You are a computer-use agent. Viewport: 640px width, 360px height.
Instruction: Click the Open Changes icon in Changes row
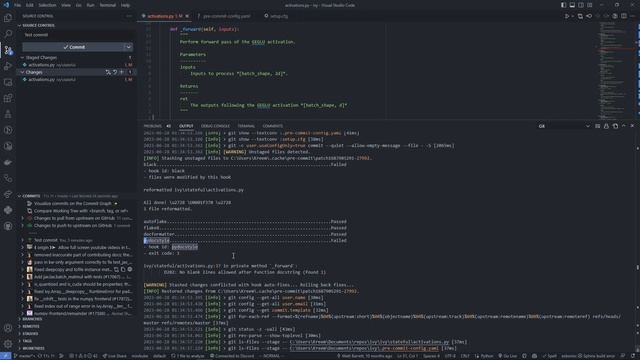point(108,72)
